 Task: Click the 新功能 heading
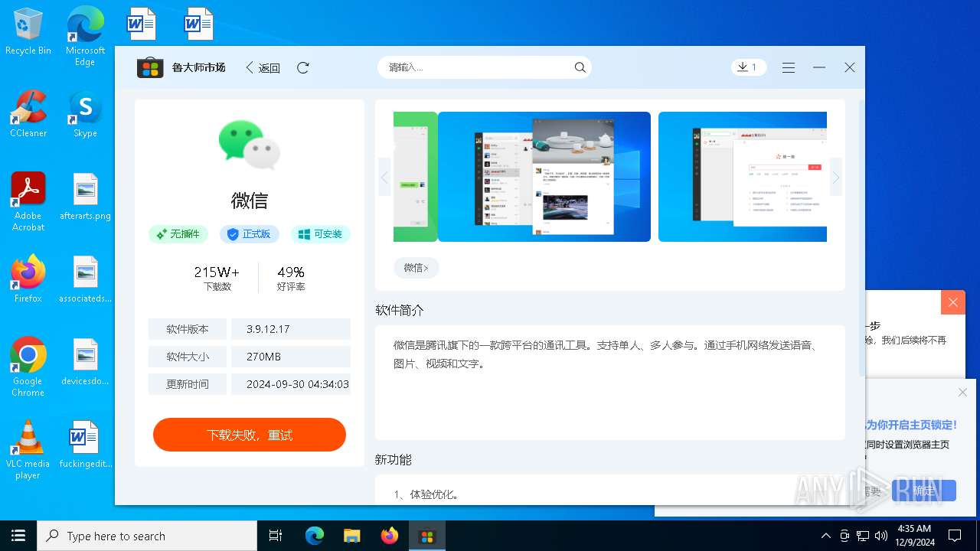(394, 459)
